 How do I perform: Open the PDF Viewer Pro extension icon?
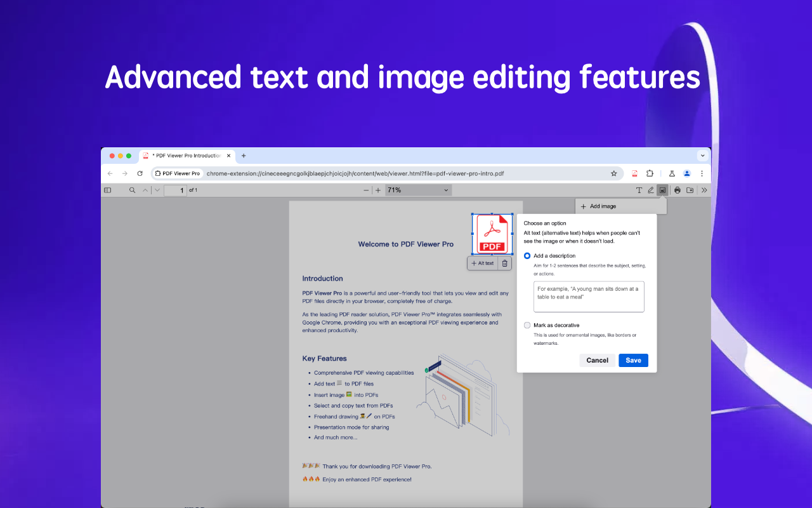pos(634,173)
